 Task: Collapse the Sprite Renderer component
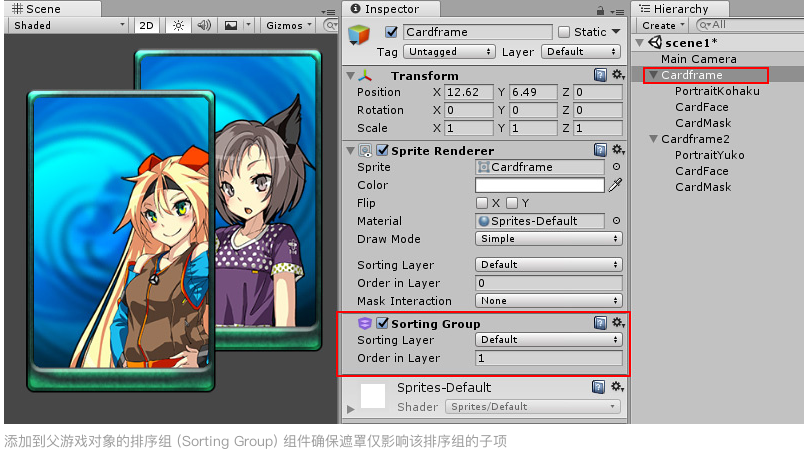point(351,151)
